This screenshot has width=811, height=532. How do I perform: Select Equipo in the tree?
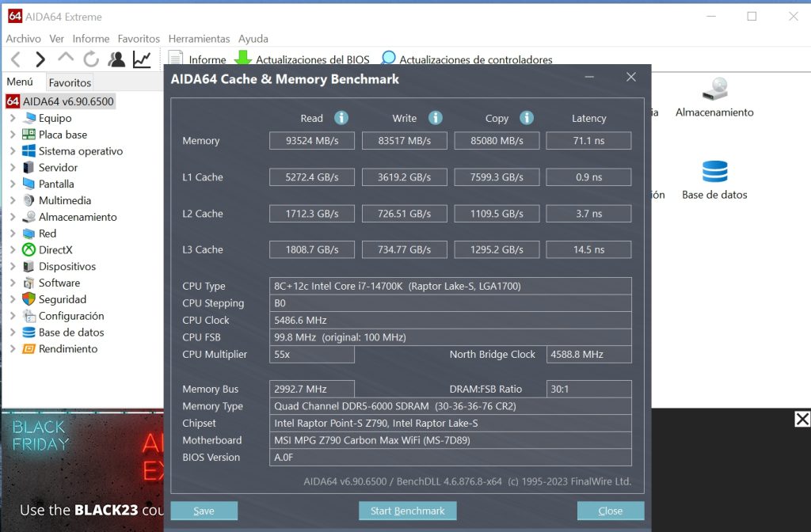[x=55, y=118]
